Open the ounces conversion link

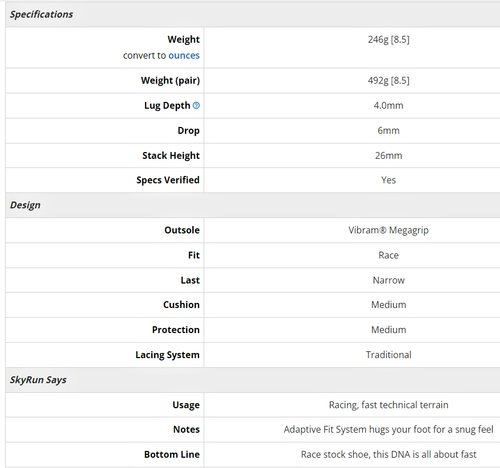184,55
